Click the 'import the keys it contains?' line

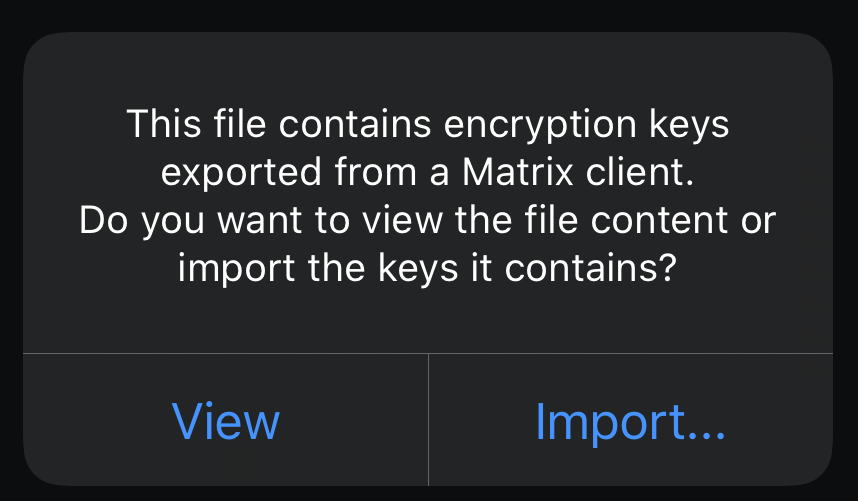tap(428, 268)
